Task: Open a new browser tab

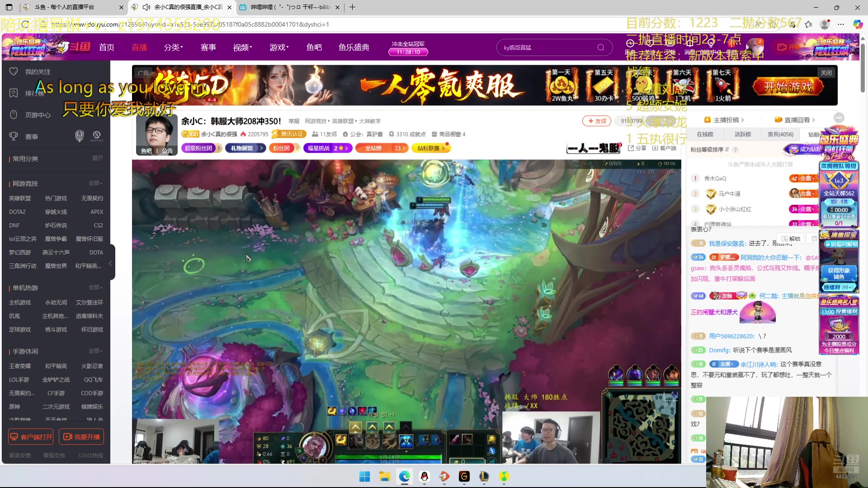Action: click(352, 7)
